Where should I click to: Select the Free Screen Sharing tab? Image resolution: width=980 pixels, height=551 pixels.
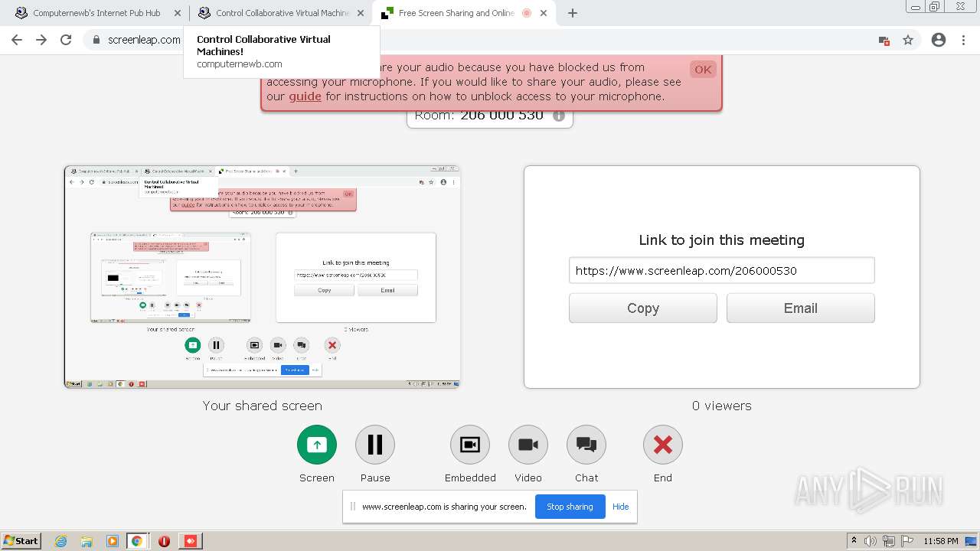(x=463, y=13)
